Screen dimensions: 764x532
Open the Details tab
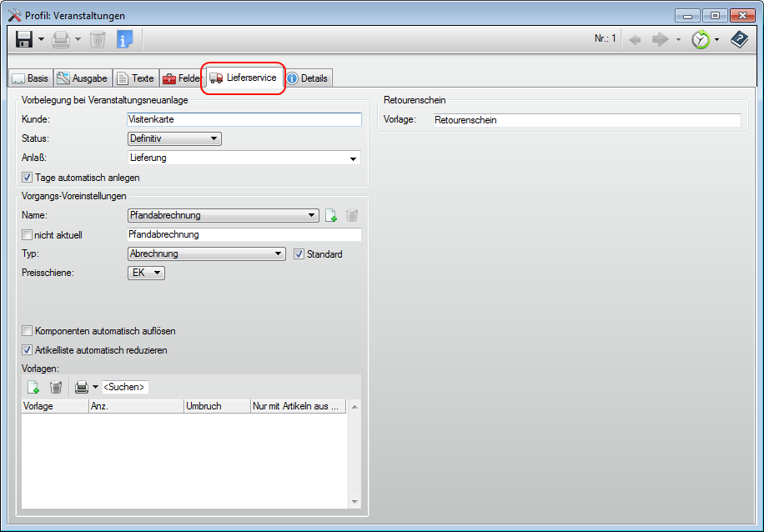coord(308,78)
